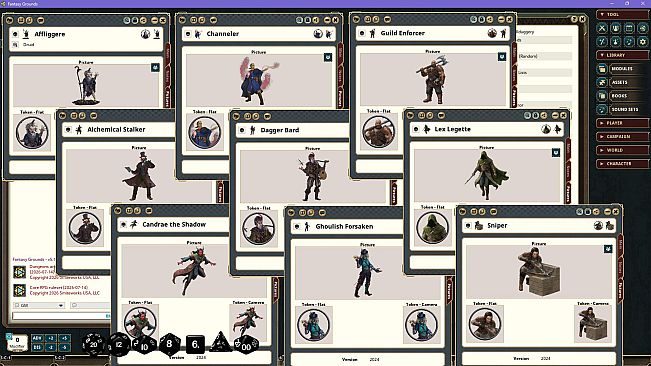The height and width of the screenshot is (366, 651).
Task: Click the ADV modifier button
Action: (x=37, y=338)
